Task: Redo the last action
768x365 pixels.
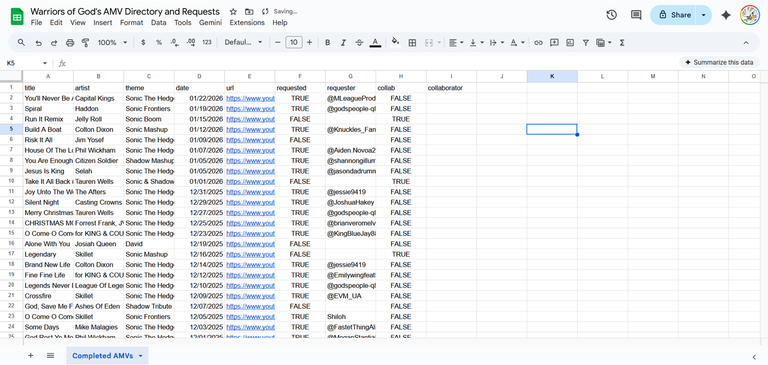Action: pos(54,43)
